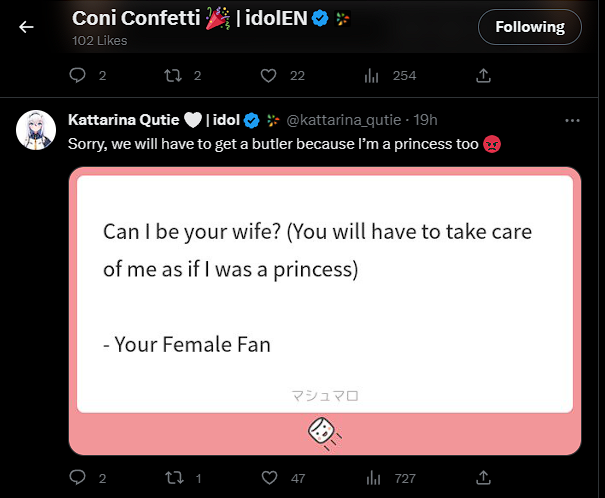Share the upper tweet via upload icon

483,75
